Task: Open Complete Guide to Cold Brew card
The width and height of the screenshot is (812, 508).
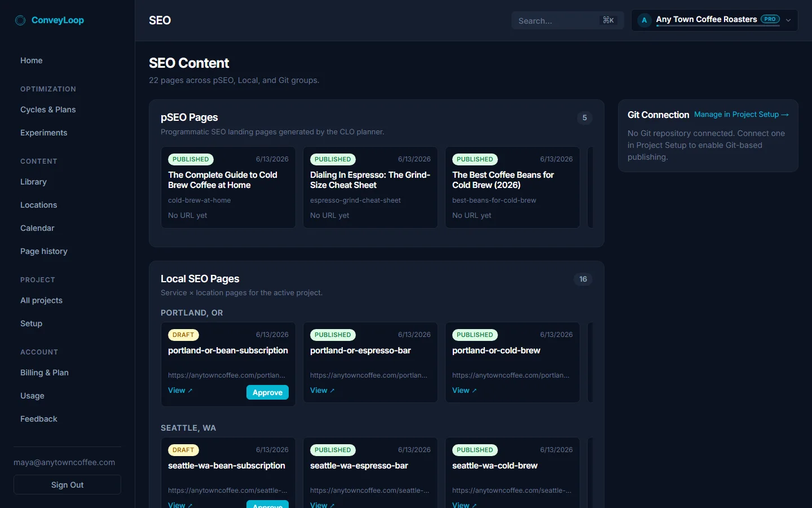Action: click(x=228, y=187)
